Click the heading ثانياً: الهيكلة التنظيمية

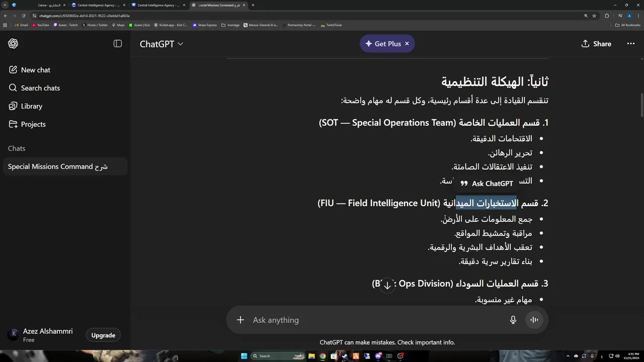[495, 81]
